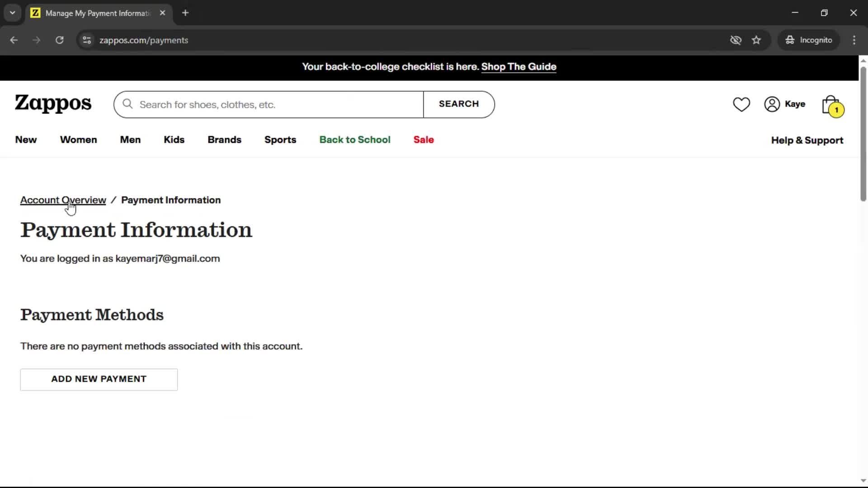Click the Zappos logo

(x=53, y=104)
